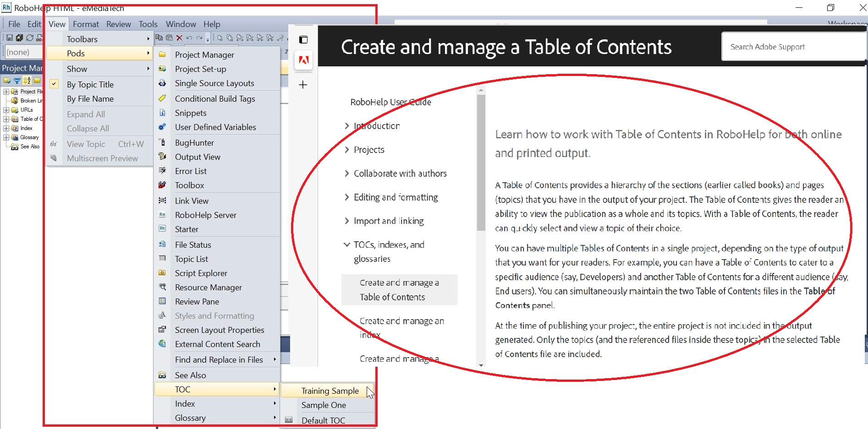Screen dimensions: 868x429
Task: Click the help sidebar scroll down arrow
Action: coord(481,365)
